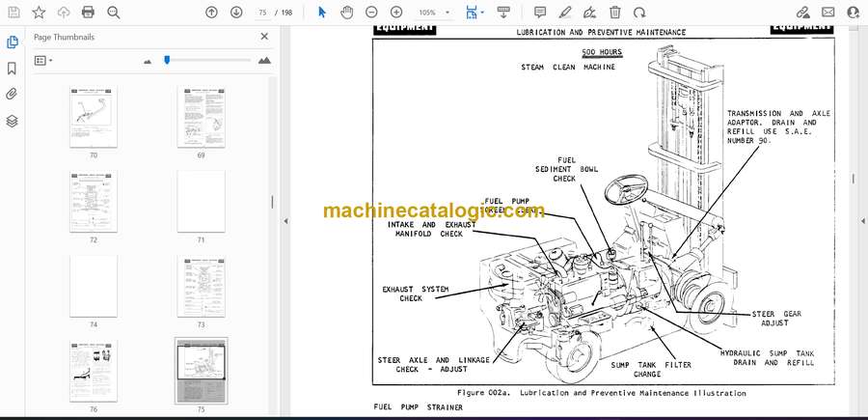Expand the right tools pane arrow
The width and height of the screenshot is (868, 420).
point(862,221)
